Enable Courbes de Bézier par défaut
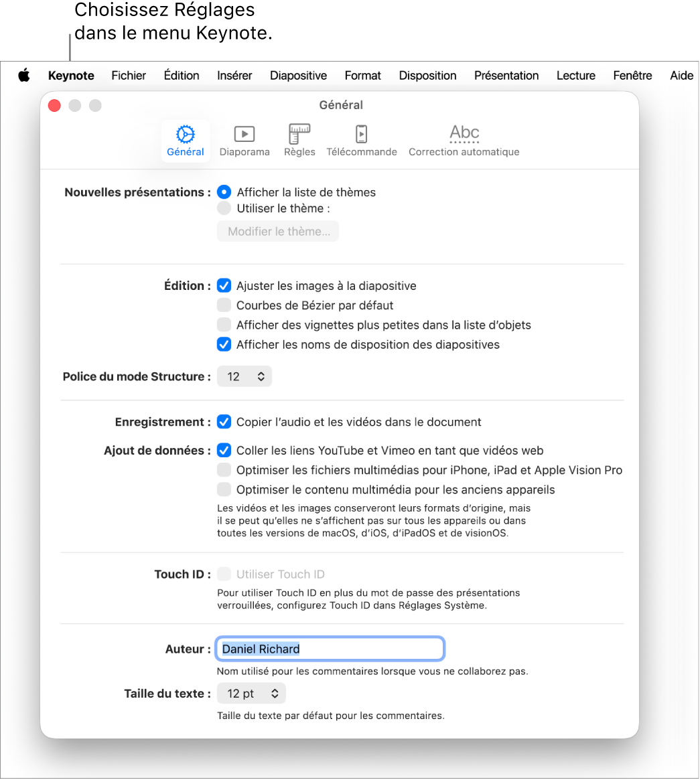The width and height of the screenshot is (700, 780). point(224,305)
